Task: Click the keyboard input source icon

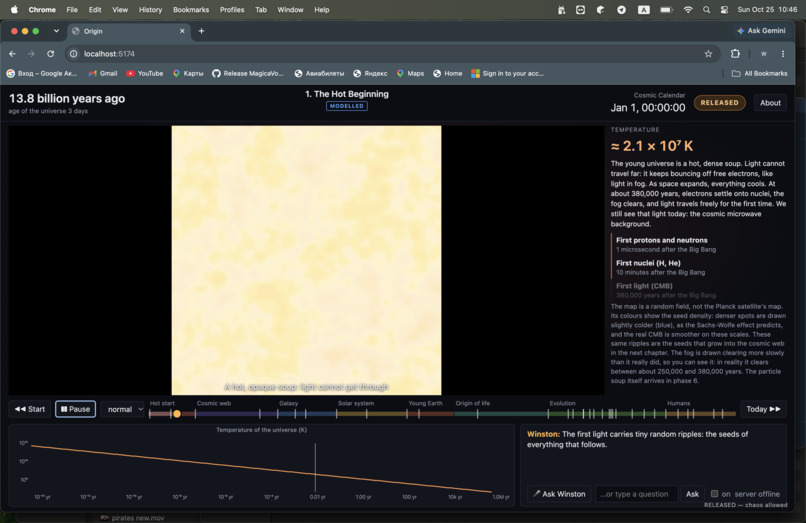Action: tap(644, 10)
